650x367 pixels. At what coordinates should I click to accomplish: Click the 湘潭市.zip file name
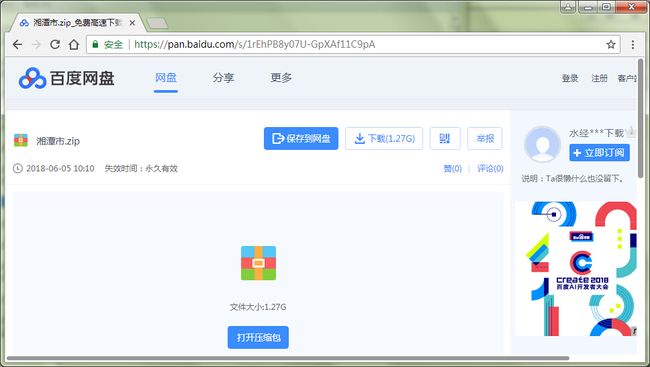pyautogui.click(x=58, y=141)
